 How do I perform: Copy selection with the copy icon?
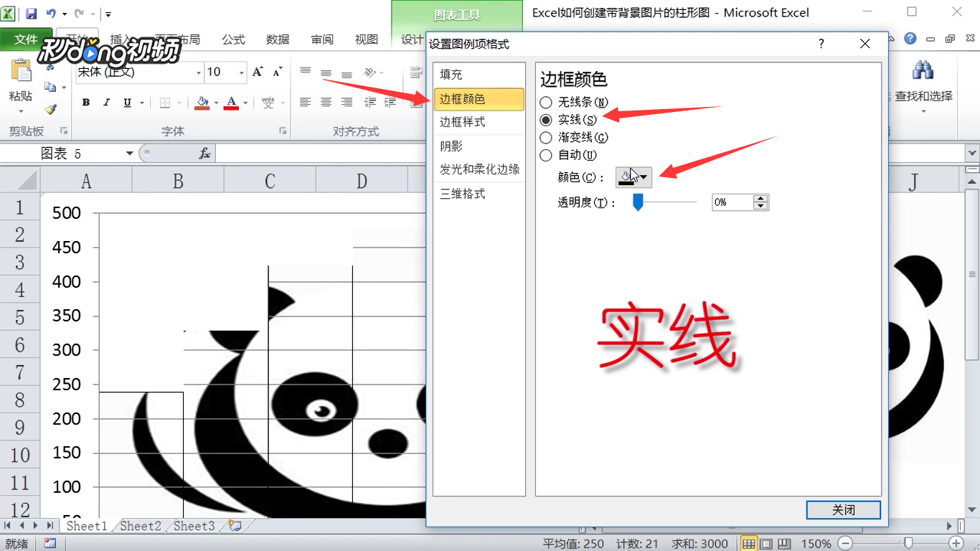pyautogui.click(x=50, y=88)
